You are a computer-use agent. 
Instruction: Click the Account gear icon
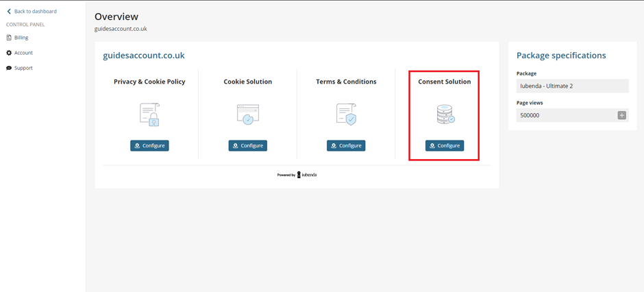[x=9, y=53]
